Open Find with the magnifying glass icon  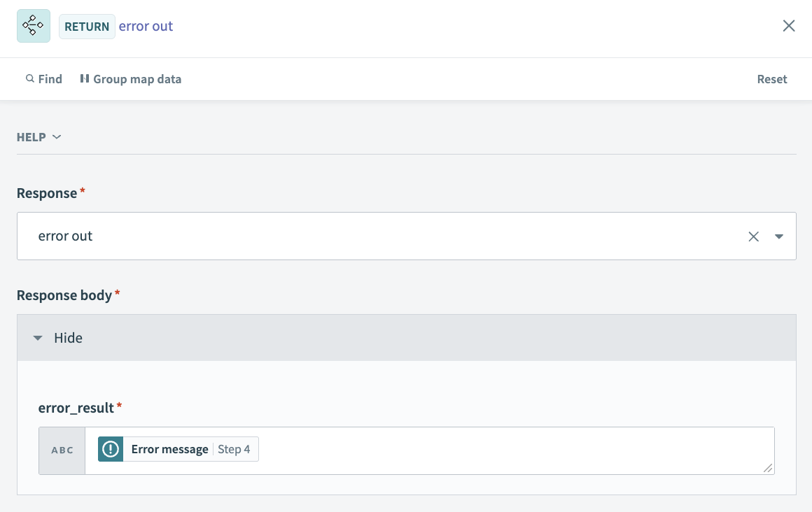29,78
